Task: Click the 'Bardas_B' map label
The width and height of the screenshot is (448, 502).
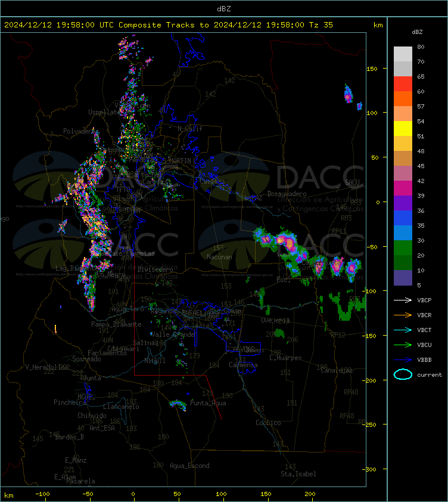Action: [70, 436]
